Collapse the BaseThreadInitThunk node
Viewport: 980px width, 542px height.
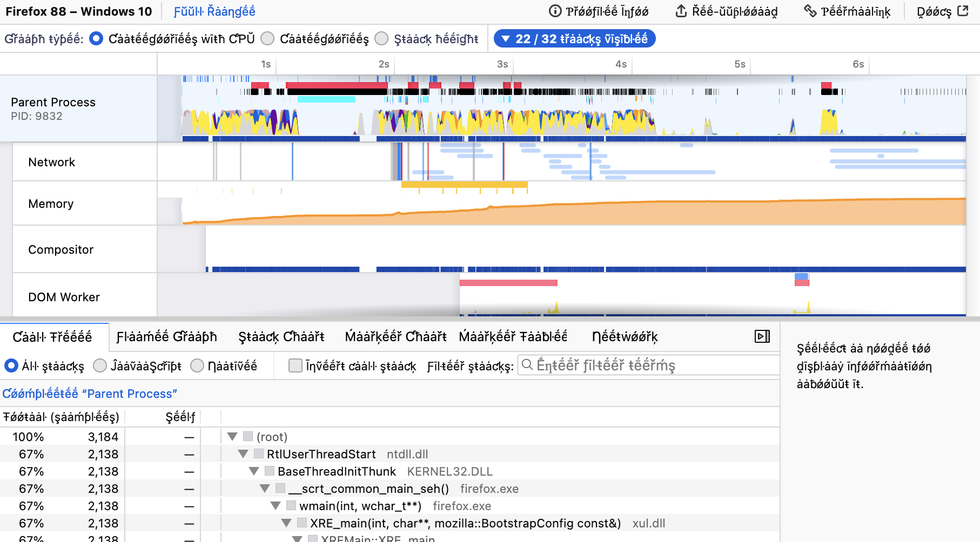coord(254,471)
